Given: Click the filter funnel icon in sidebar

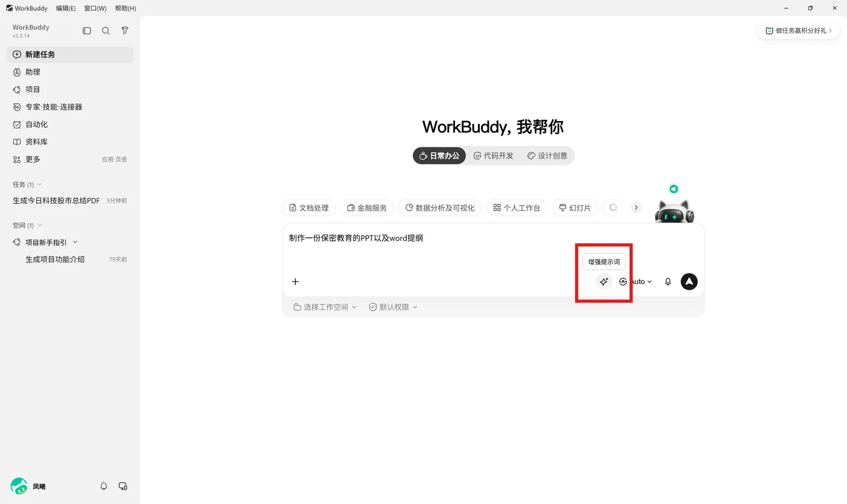Looking at the screenshot, I should click(x=125, y=31).
